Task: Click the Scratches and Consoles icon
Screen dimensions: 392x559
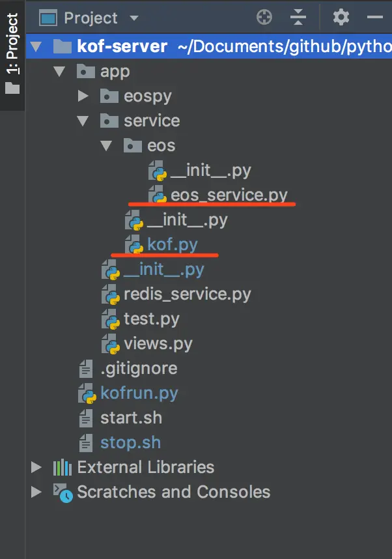Action: [63, 493]
